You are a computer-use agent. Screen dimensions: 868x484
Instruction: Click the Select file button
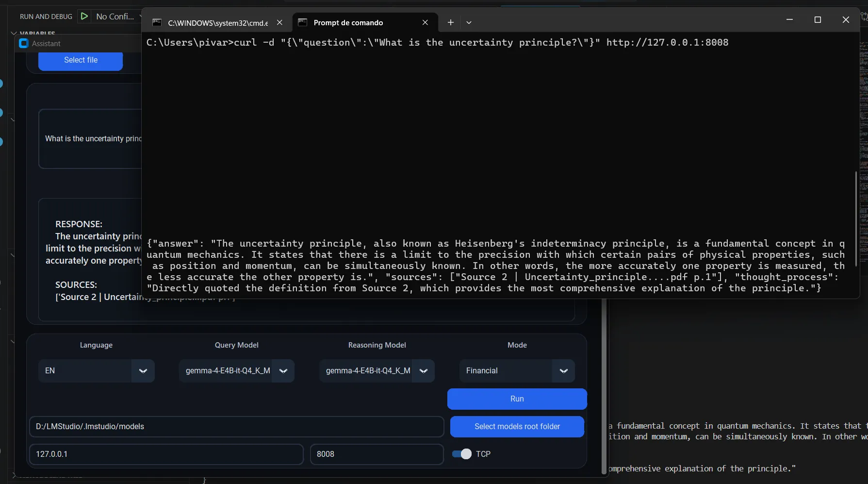[81, 60]
